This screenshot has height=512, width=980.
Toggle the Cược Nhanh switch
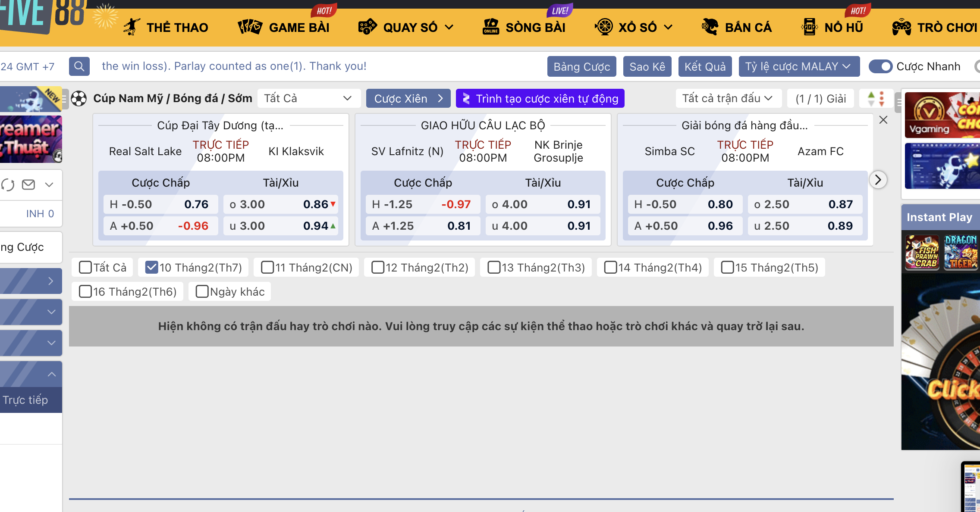point(880,66)
